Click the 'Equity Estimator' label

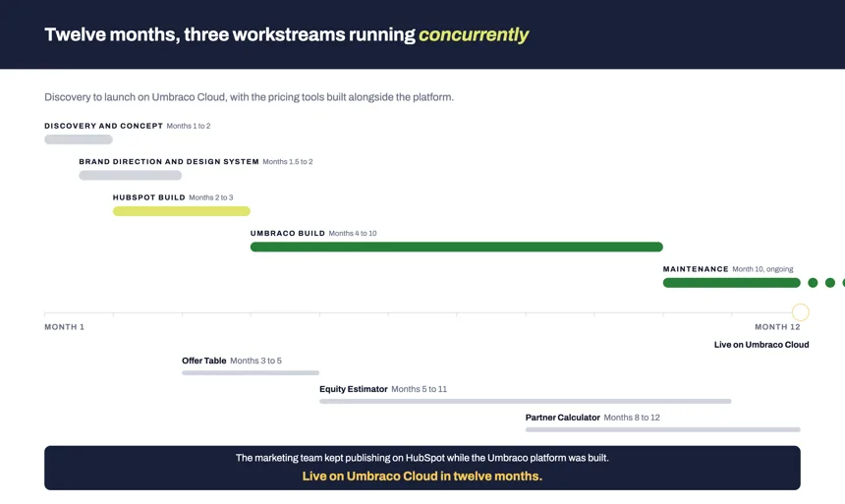[354, 389]
